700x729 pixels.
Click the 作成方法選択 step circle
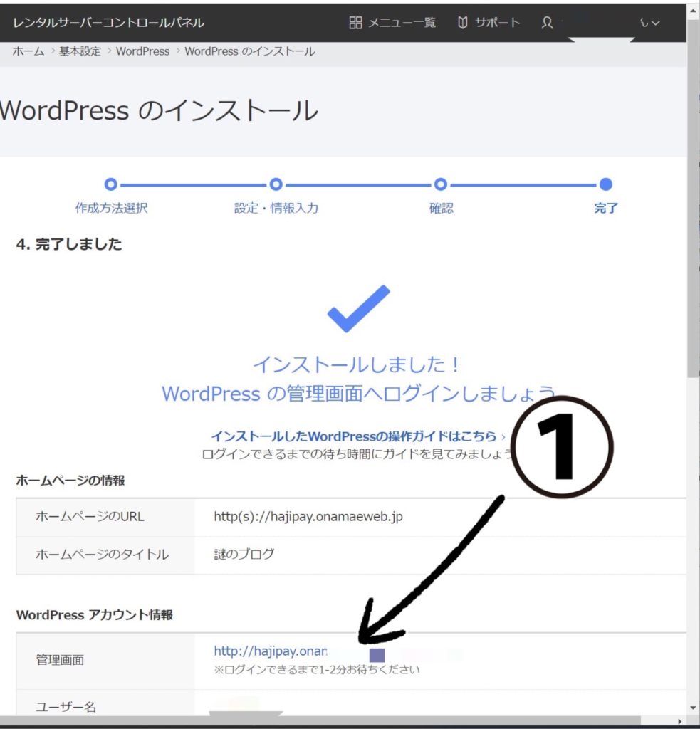click(110, 184)
